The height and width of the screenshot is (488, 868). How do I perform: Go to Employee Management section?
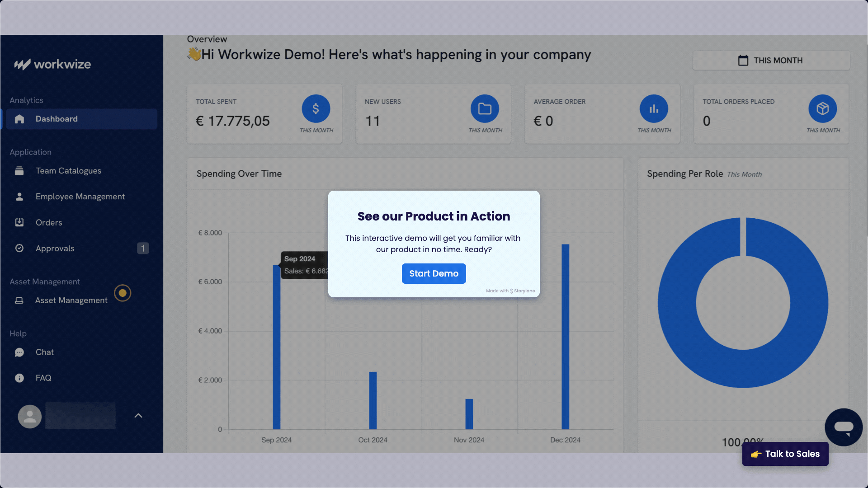pyautogui.click(x=80, y=197)
